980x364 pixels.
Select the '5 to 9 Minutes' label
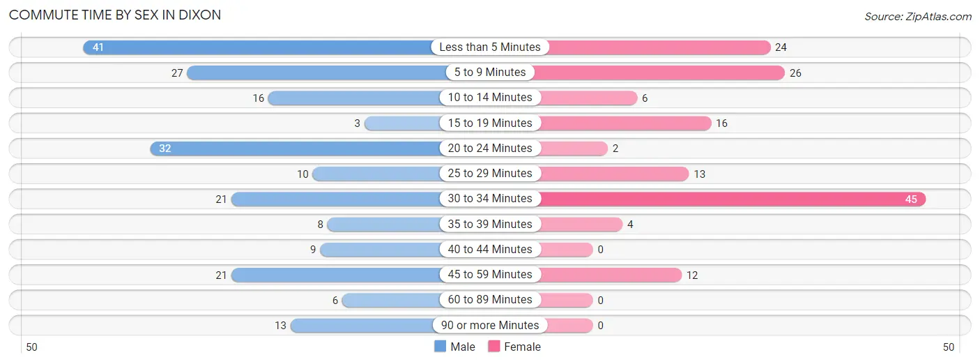click(x=490, y=73)
